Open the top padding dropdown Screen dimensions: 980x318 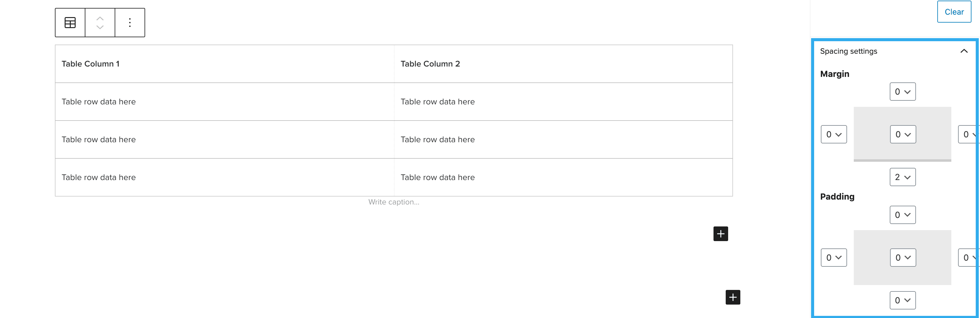tap(902, 215)
